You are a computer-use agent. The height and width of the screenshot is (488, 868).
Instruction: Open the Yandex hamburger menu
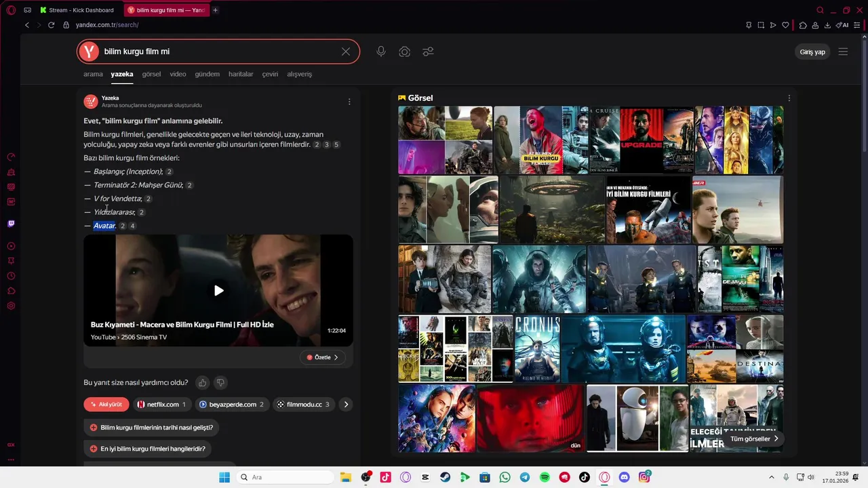click(x=843, y=52)
